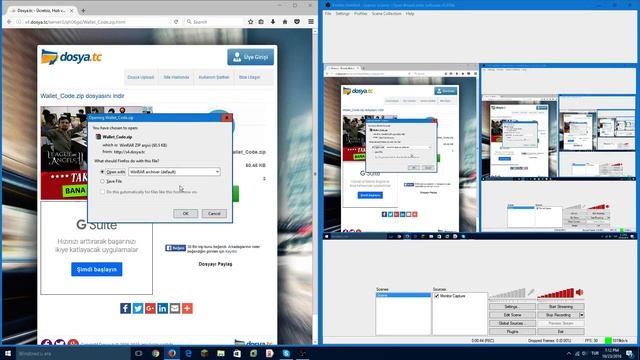Click the Şimdi başlayın ad button
The height and width of the screenshot is (360, 640).
pos(97,269)
